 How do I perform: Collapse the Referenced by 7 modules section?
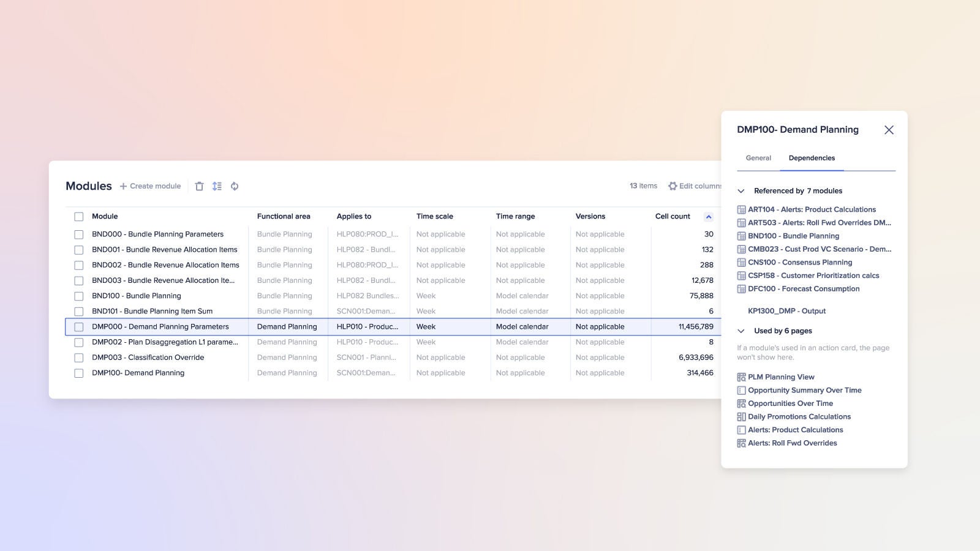click(x=741, y=190)
